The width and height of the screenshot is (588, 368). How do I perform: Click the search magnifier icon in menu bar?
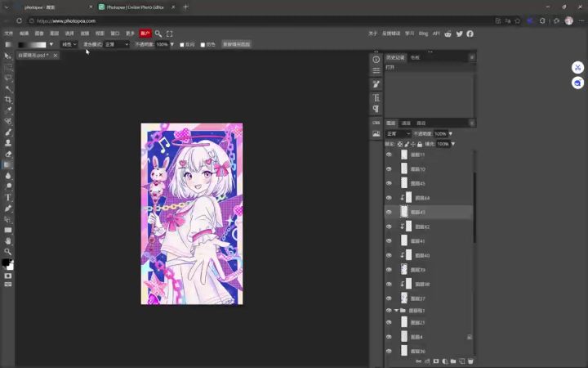click(158, 34)
